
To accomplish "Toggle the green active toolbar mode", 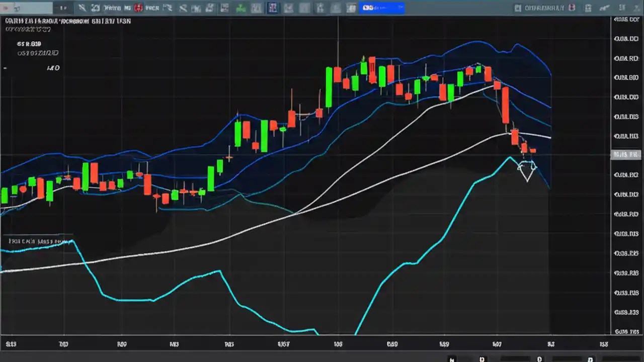I will point(240,8).
